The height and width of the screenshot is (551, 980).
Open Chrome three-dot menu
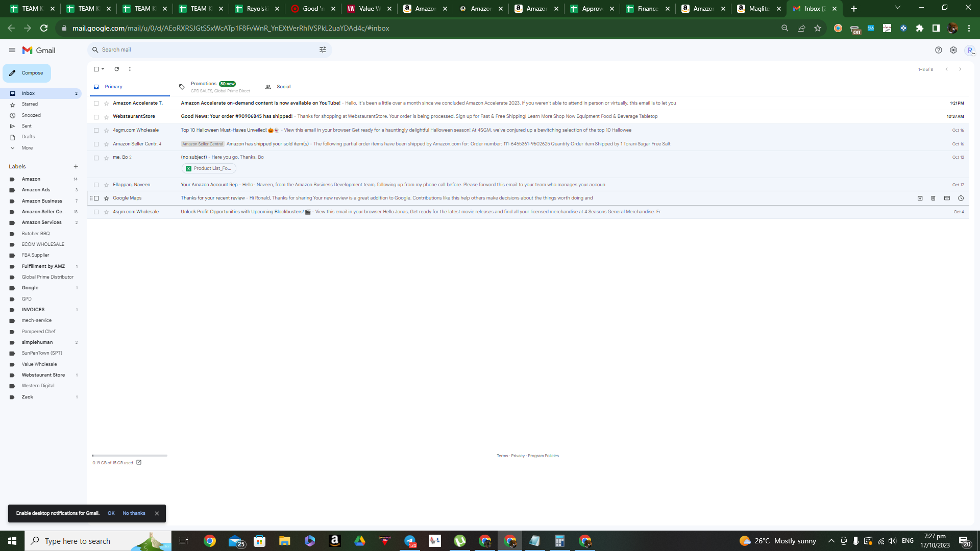click(969, 28)
